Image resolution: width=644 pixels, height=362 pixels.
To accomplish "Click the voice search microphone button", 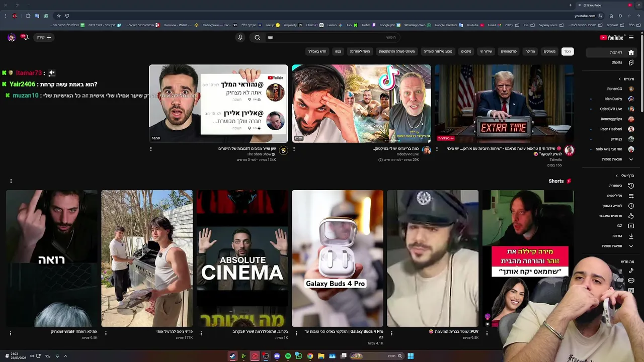I will click(x=240, y=37).
